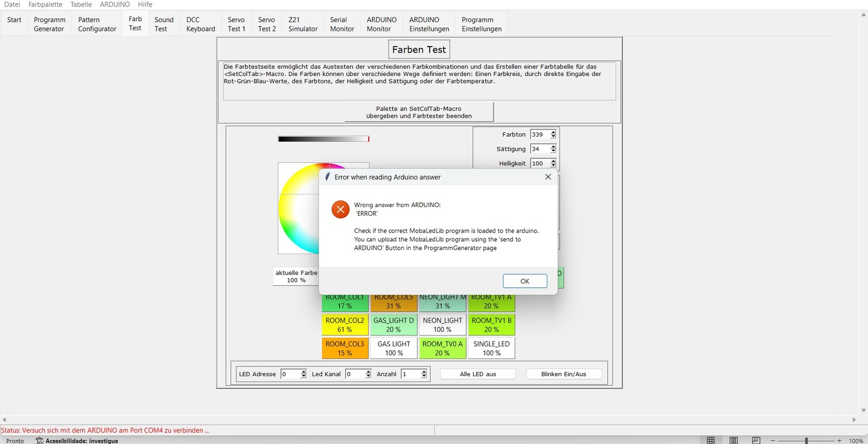The height and width of the screenshot is (444, 868).
Task: Switch to the Serial Monitor tab
Action: (342, 24)
